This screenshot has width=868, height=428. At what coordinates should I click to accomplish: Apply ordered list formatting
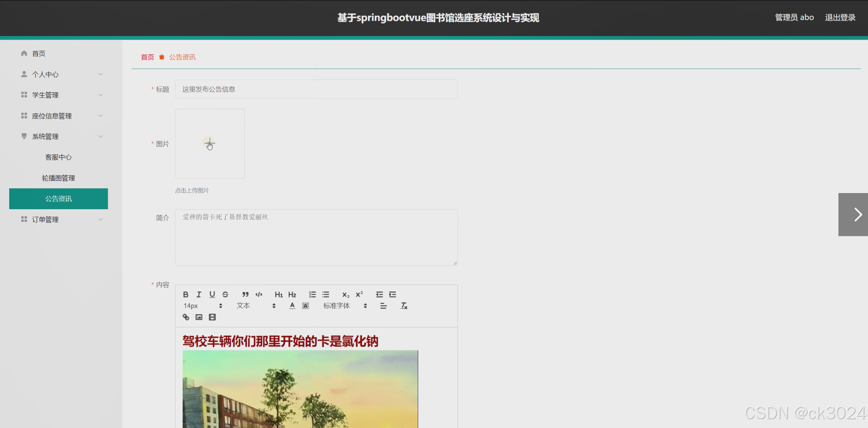312,295
